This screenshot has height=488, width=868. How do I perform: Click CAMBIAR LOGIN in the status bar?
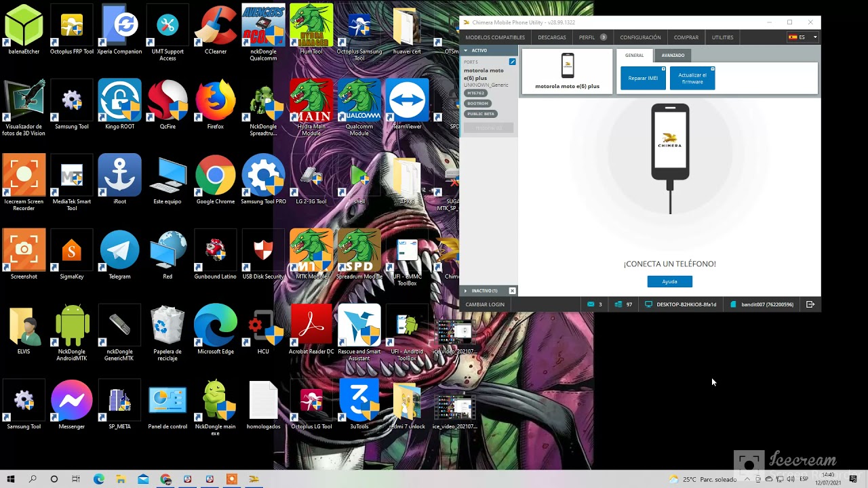coord(485,304)
